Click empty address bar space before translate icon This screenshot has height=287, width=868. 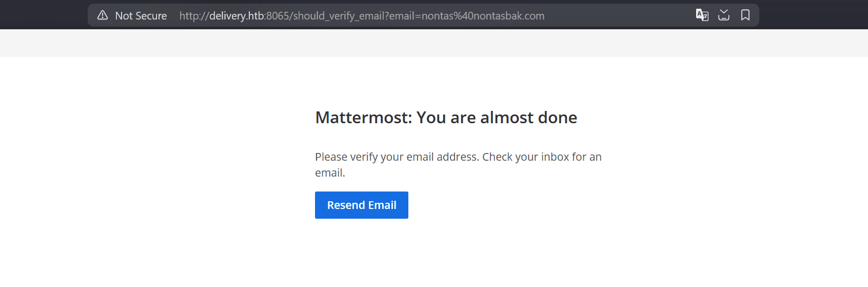616,16
